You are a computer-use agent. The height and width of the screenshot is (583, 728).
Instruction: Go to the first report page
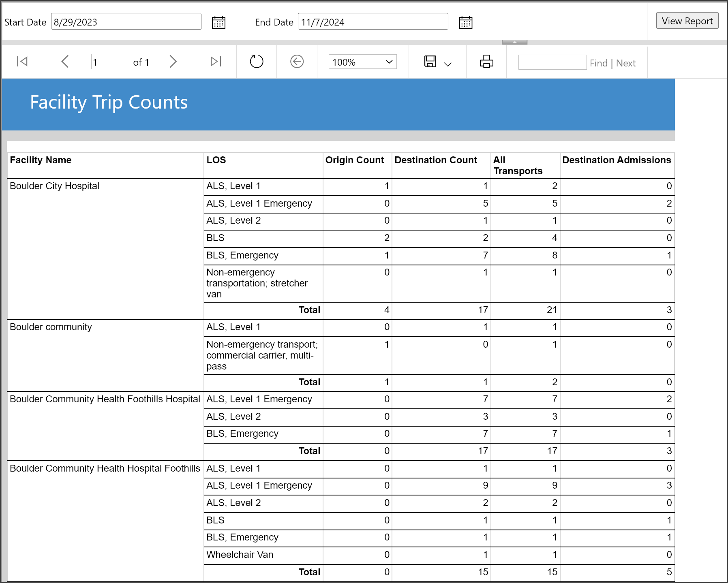click(x=22, y=62)
